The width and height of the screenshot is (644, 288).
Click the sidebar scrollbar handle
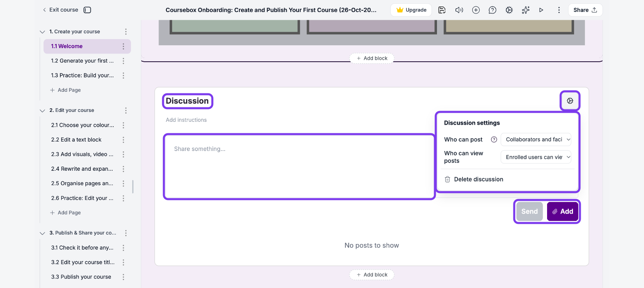pyautogui.click(x=133, y=186)
